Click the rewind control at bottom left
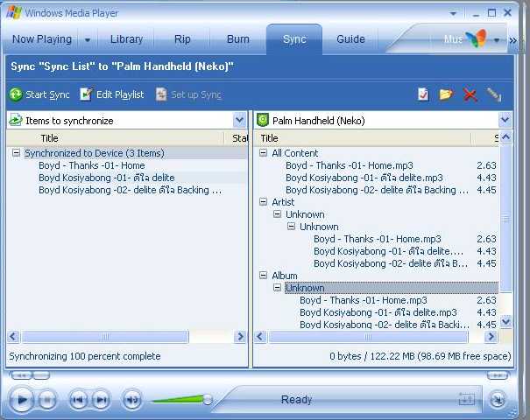Viewport: 530px width, 420px height. 21,375
